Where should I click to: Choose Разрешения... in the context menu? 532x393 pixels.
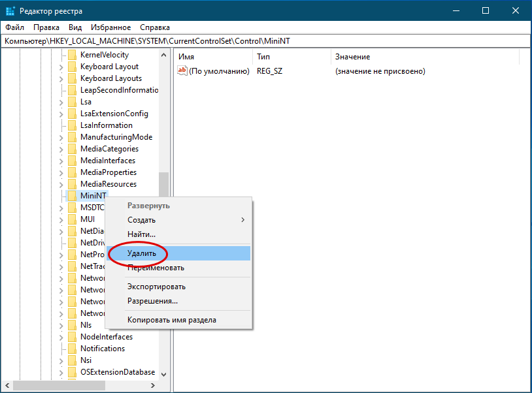pos(178,301)
